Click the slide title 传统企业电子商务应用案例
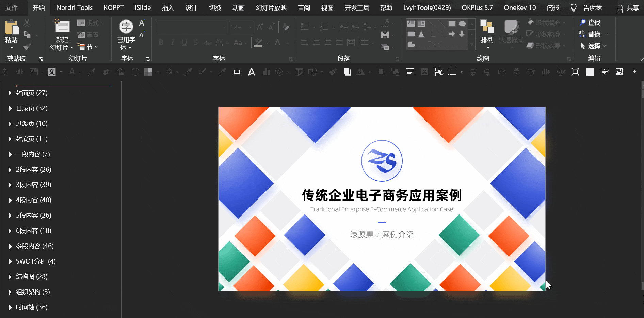 pos(382,195)
